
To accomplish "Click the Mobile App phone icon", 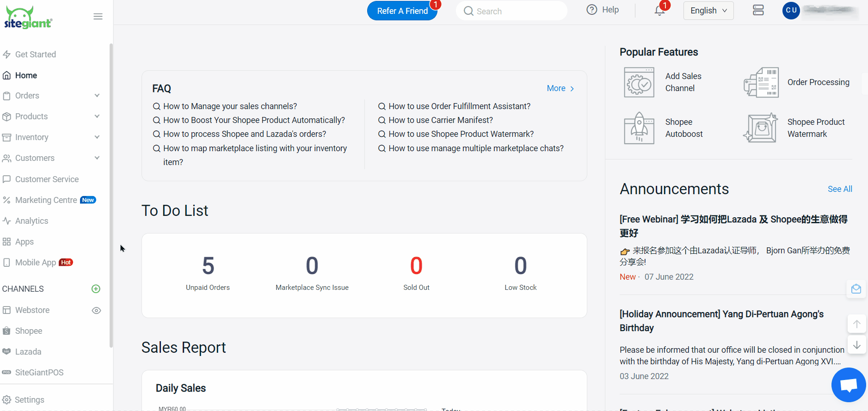I will [6, 263].
